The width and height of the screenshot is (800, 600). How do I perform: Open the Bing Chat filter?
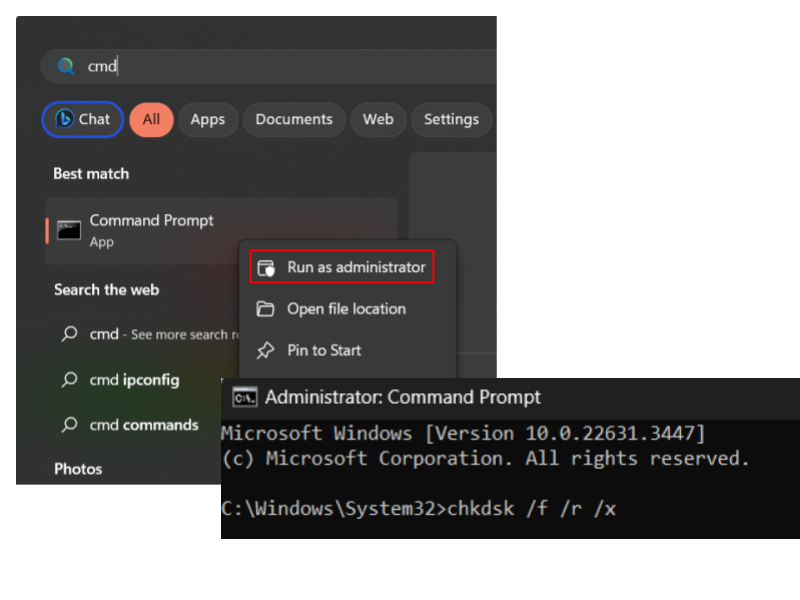pos(82,119)
